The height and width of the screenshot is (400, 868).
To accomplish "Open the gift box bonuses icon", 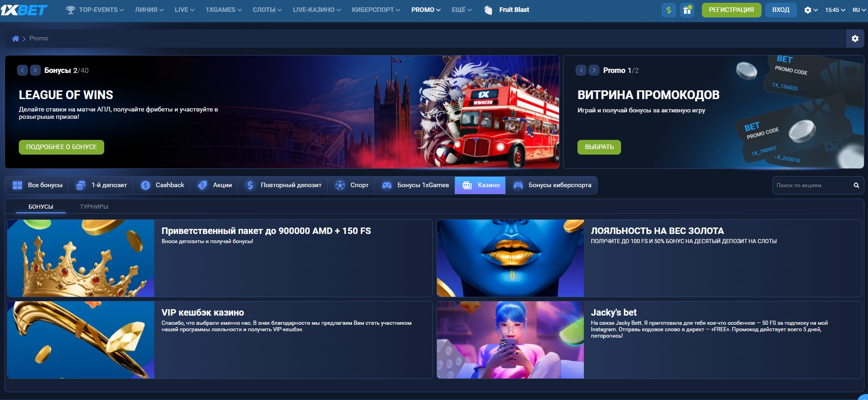I will click(x=687, y=10).
